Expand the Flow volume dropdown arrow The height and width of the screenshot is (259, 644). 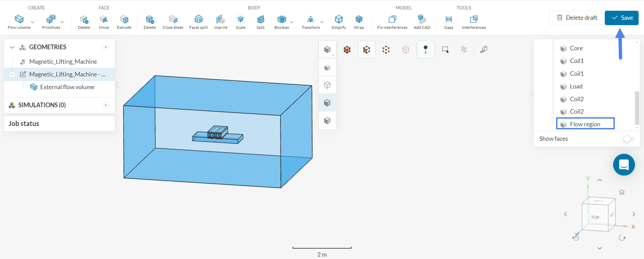point(33,22)
